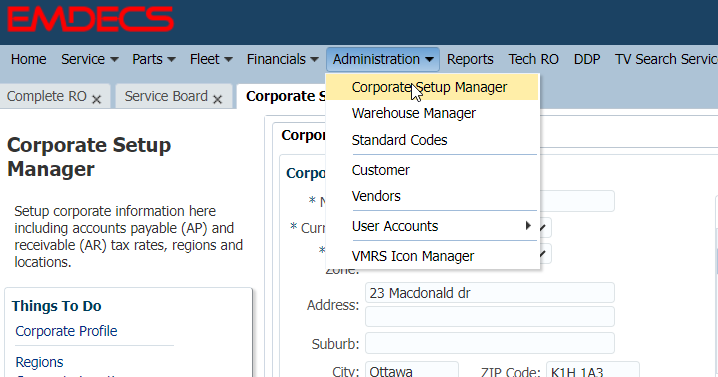Open the Service dropdown menu
This screenshot has width=718, height=377.
tap(90, 59)
